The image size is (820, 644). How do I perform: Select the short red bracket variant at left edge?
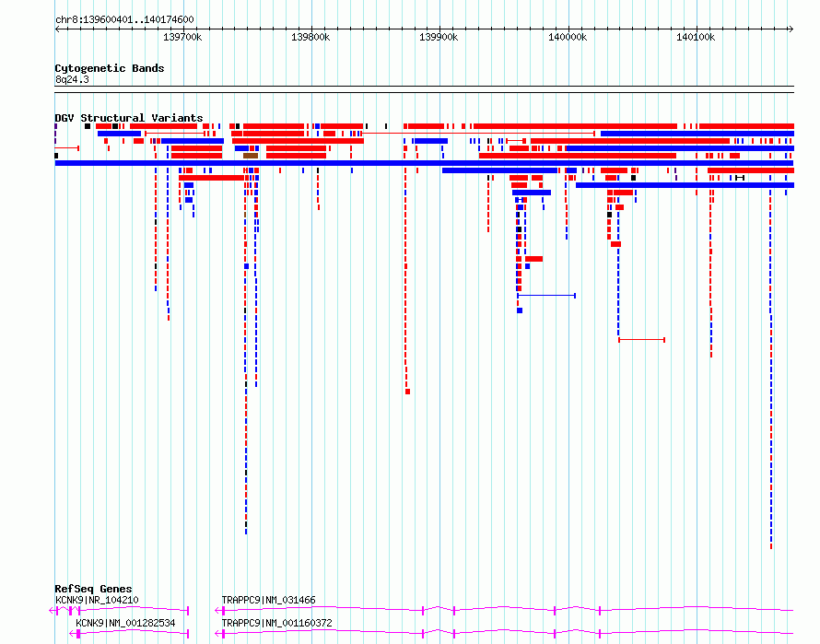(67, 148)
